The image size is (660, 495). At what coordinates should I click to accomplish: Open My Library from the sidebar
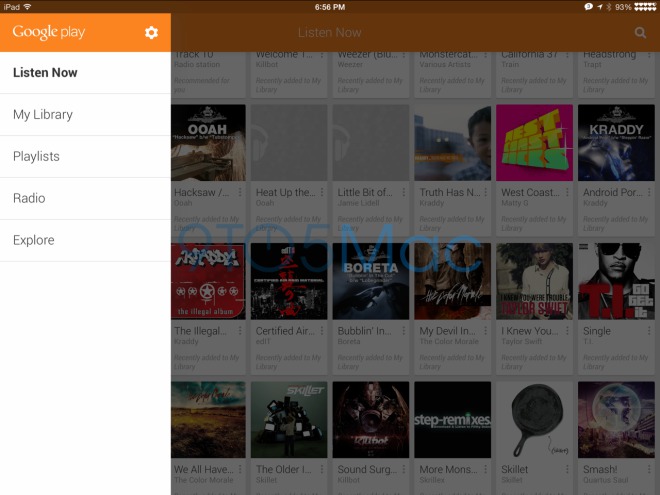[x=85, y=114]
